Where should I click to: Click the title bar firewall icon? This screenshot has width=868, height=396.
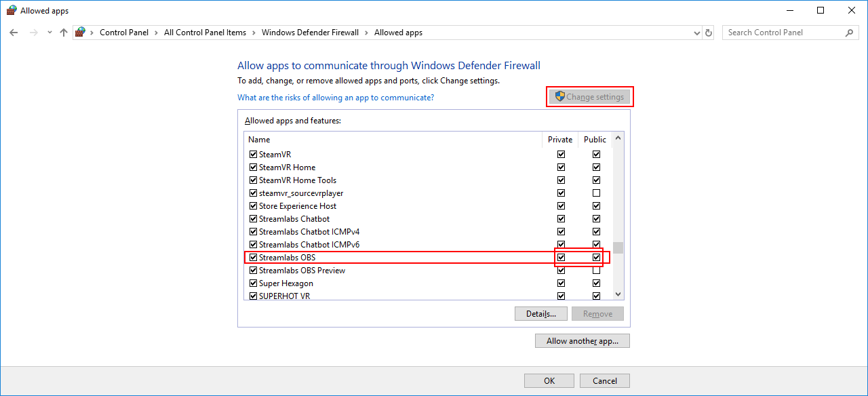pyautogui.click(x=12, y=10)
